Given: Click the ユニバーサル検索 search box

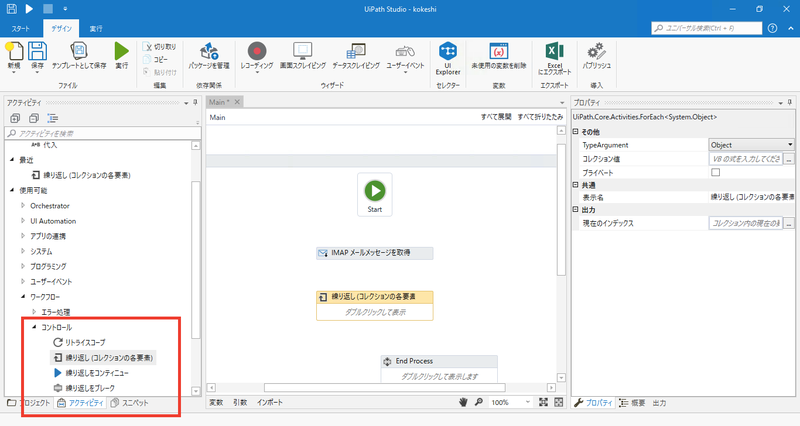Looking at the screenshot, I should click(707, 28).
